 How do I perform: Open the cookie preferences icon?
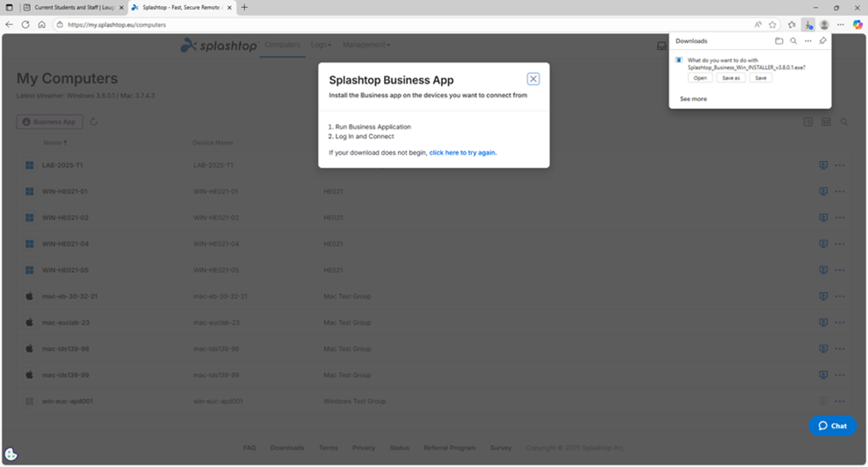click(11, 455)
